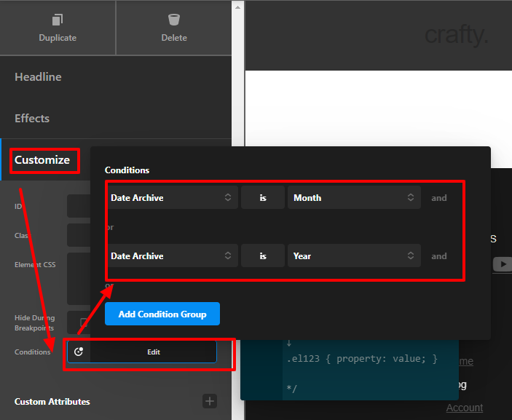This screenshot has width=512, height=420.
Task: Open first Date Archive condition dropdown
Action: (171, 198)
